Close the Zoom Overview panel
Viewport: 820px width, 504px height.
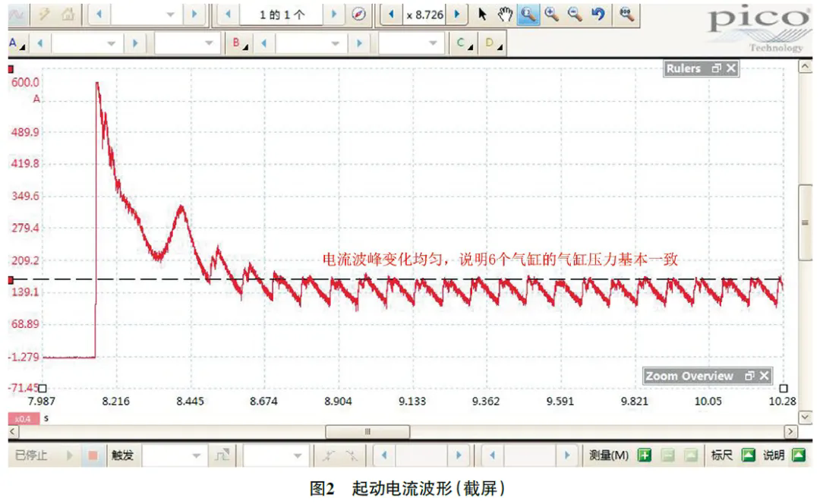(764, 376)
